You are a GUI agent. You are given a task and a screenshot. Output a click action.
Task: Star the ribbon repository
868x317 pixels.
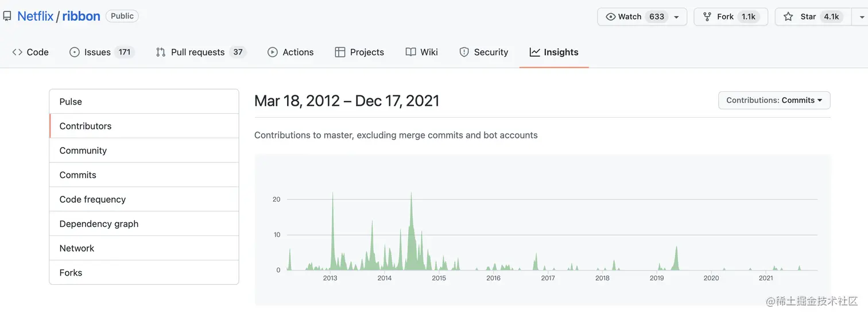click(808, 17)
